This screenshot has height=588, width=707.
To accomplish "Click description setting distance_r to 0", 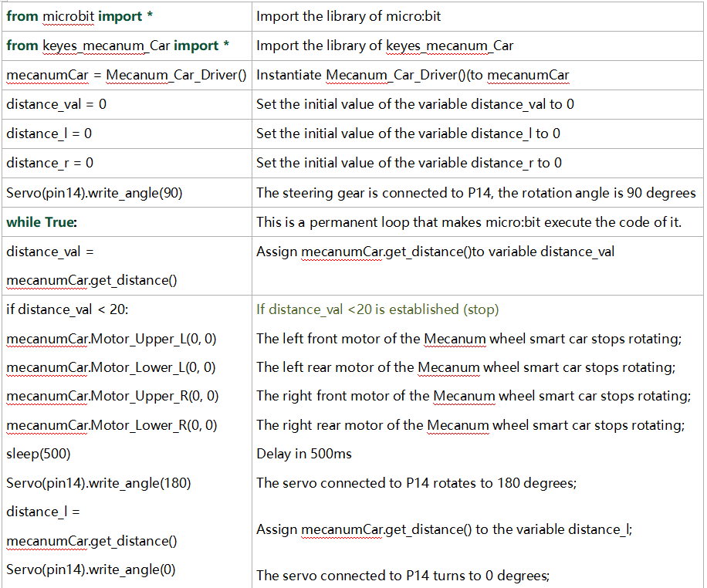I will point(409,164).
